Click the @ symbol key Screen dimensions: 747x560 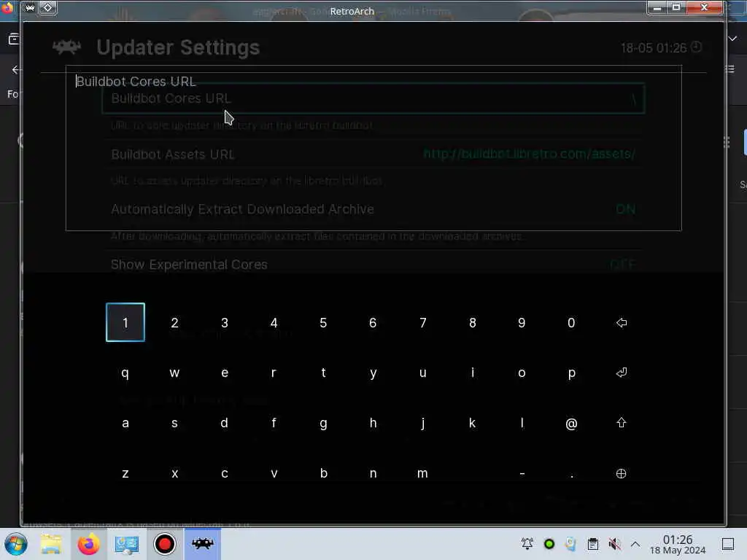click(x=571, y=423)
